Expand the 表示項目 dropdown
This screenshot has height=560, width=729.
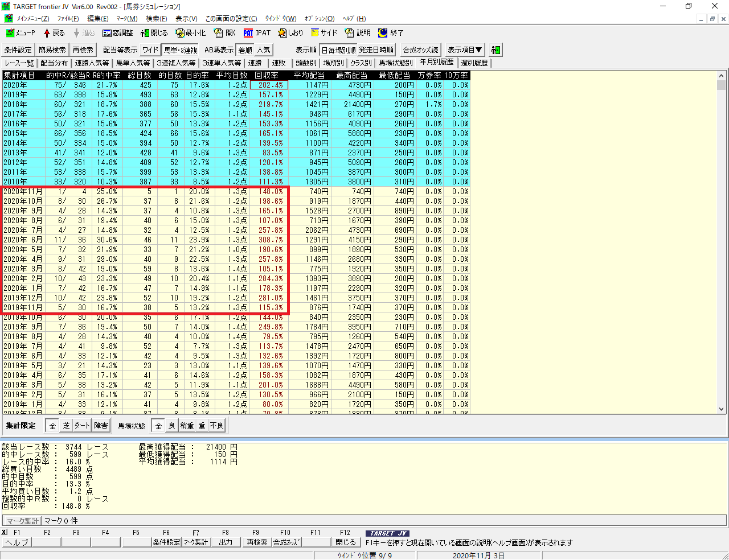click(464, 50)
